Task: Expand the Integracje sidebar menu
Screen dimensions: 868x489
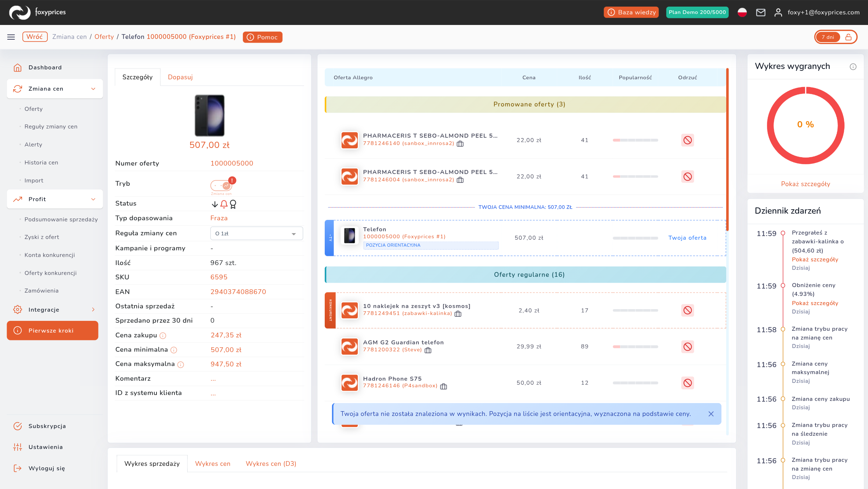Action: coord(55,309)
